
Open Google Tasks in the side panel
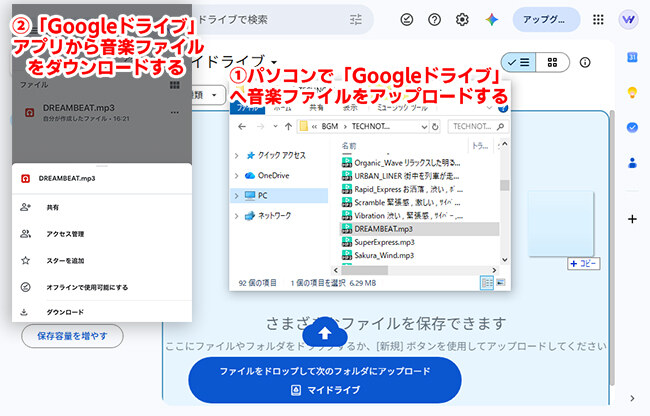point(632,127)
